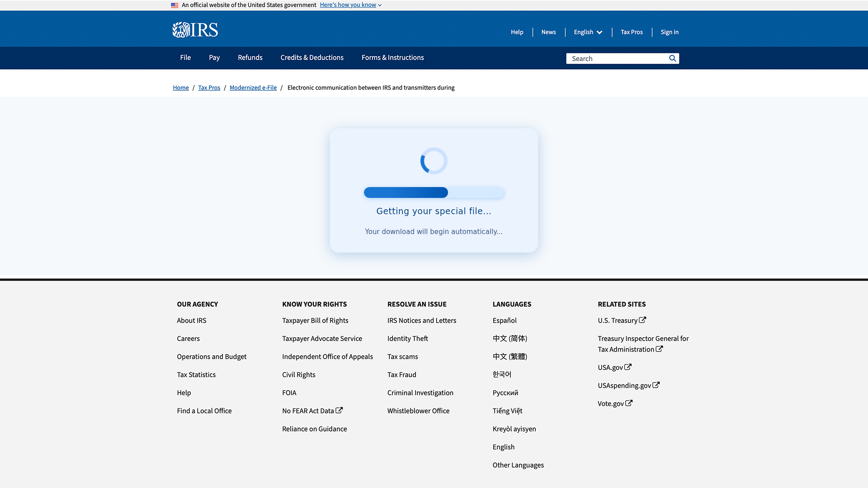
Task: Open Civil Rights link
Action: [x=298, y=375]
